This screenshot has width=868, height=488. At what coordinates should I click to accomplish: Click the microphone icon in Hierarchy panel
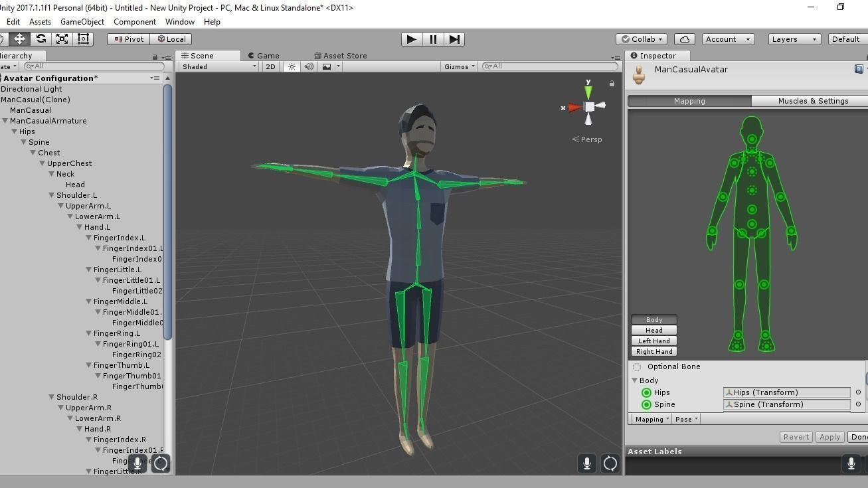138,463
